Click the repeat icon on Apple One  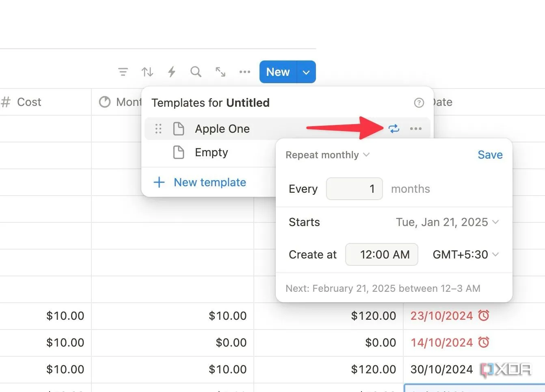pos(394,129)
